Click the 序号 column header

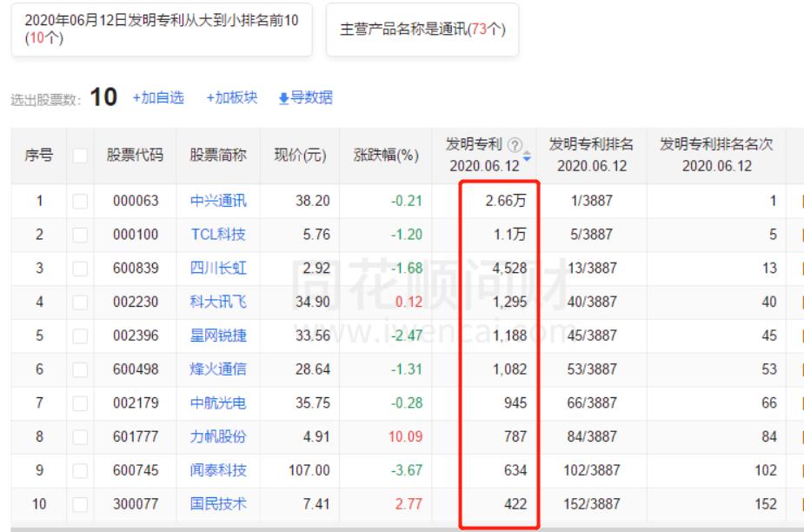[39, 155]
